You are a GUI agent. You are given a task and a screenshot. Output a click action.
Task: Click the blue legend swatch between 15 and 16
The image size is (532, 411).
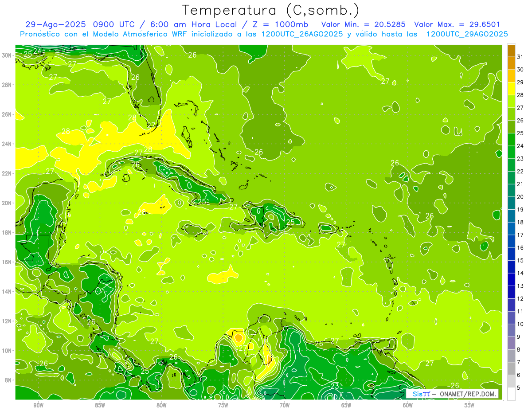pyautogui.click(x=511, y=254)
